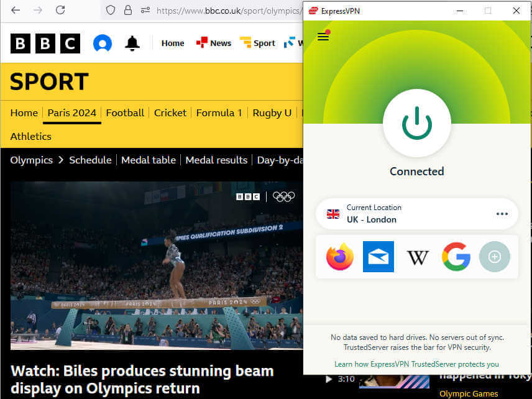Launch Firefox shortcut in ExpressVPN

pos(339,257)
